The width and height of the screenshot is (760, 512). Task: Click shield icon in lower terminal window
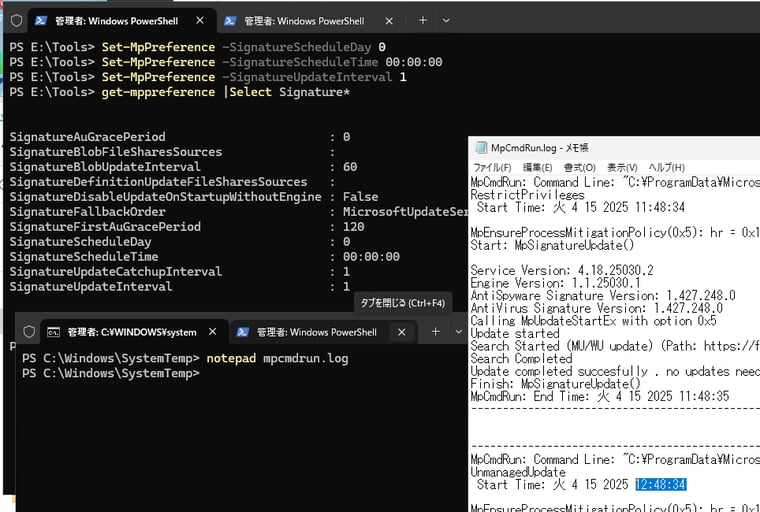tap(29, 332)
